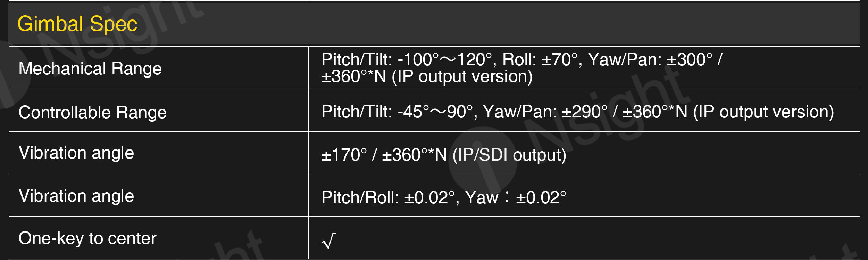Click the One-key to center checkmark symbol
This screenshot has height=260, width=868.
[x=328, y=241]
